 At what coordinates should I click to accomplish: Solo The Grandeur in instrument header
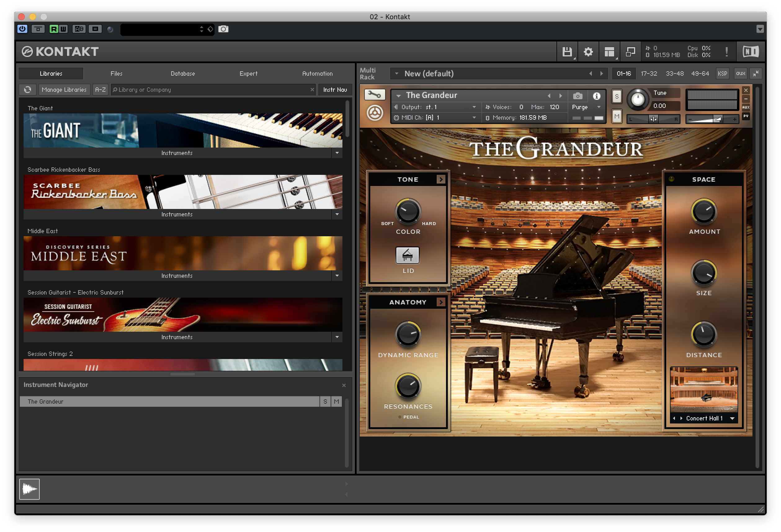(x=617, y=97)
